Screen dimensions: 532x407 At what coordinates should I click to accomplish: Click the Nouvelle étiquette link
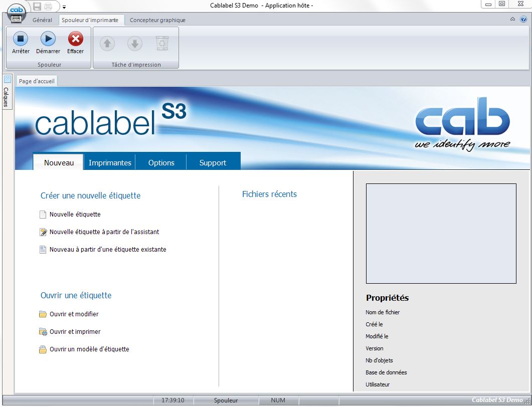[75, 215]
